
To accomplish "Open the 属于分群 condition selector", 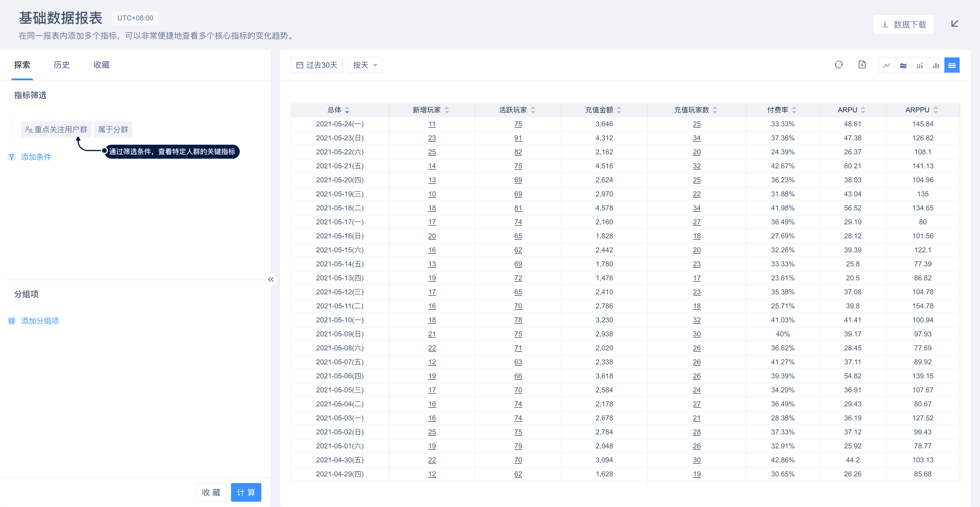I will [x=113, y=130].
